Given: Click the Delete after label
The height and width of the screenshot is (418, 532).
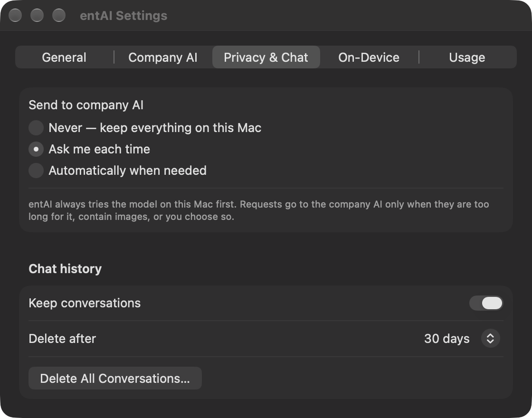Looking at the screenshot, I should [x=62, y=339].
